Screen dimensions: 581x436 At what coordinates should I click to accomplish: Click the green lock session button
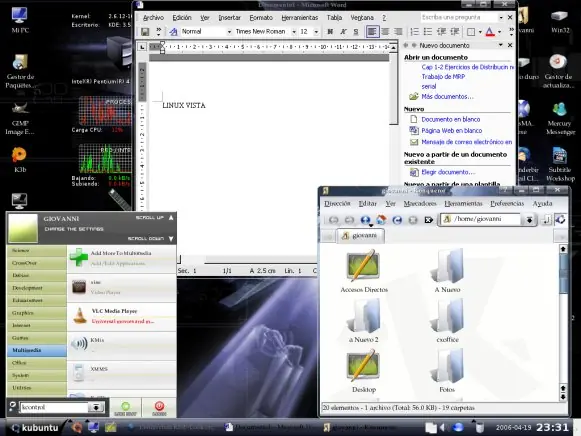pyautogui.click(x=126, y=407)
